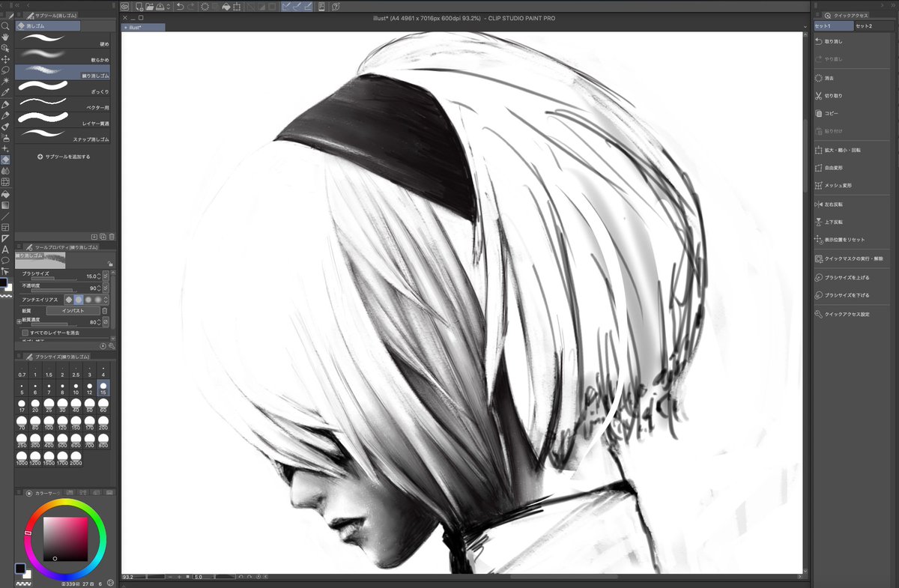This screenshot has height=588, width=899.
Task: Click the Clear icon in command bar
Action: point(205,7)
